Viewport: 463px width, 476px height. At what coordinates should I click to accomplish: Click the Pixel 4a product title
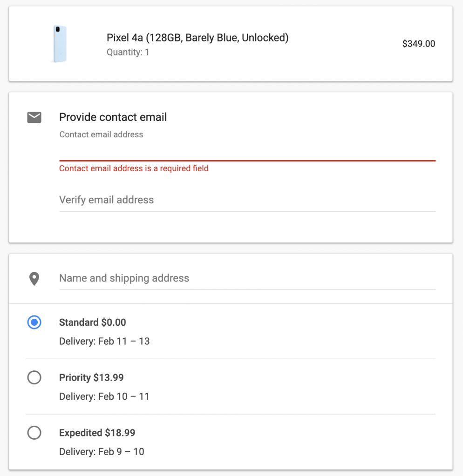point(197,38)
